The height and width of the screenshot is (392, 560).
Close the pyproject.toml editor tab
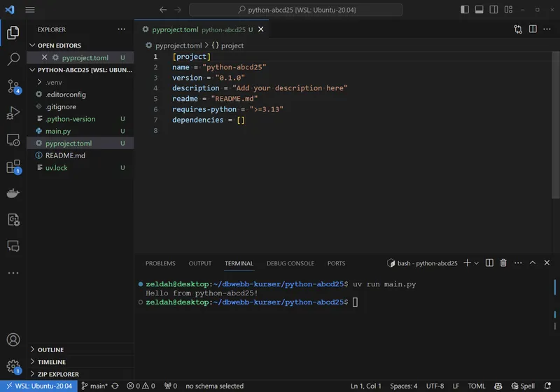click(x=260, y=29)
